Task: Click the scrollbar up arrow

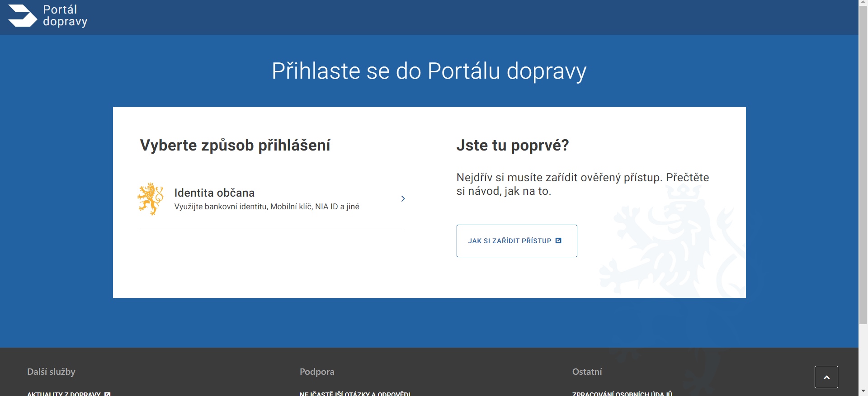Action: coord(863,3)
